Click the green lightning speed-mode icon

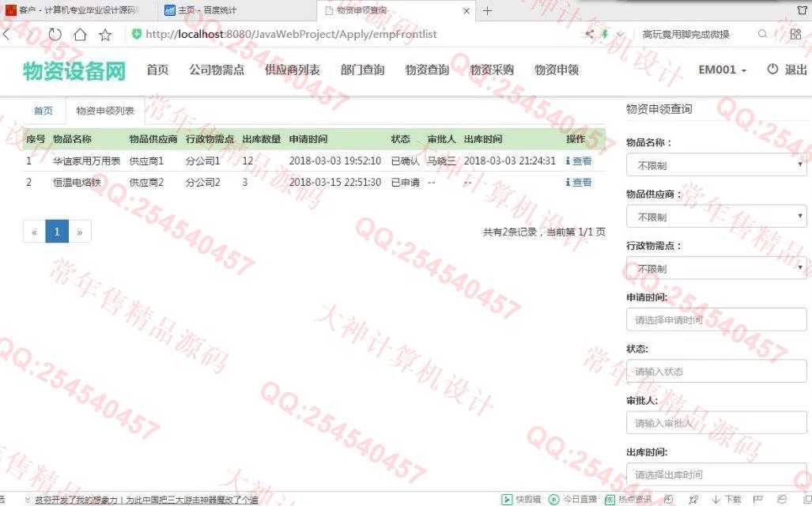(x=605, y=34)
